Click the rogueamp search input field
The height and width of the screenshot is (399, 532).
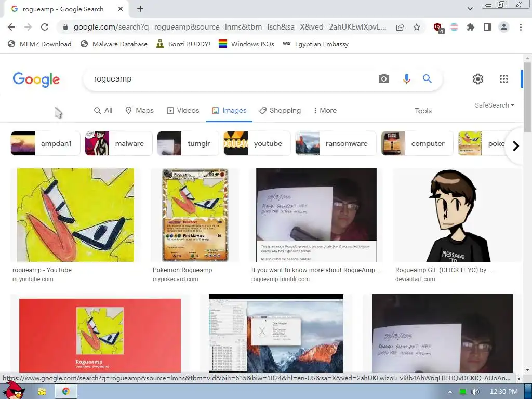click(231, 79)
